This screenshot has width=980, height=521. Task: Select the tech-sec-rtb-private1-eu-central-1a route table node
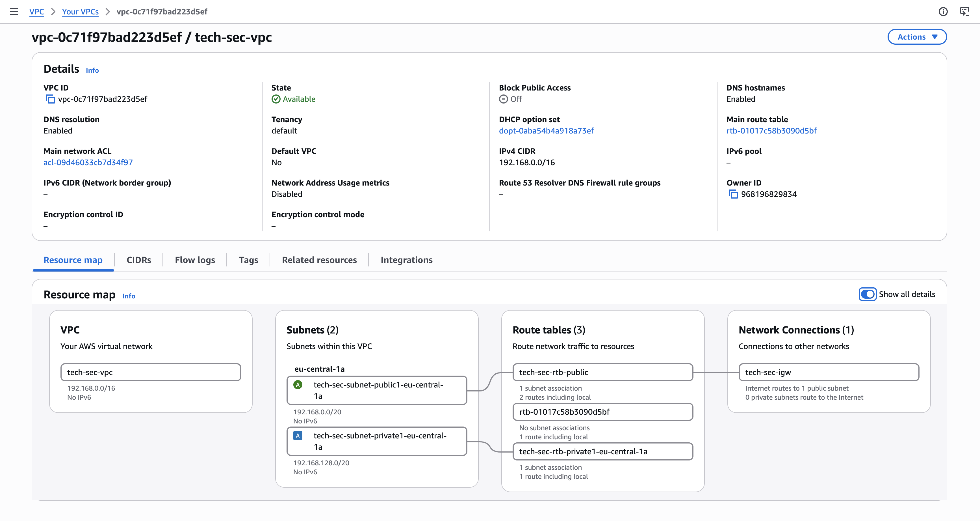coord(602,451)
